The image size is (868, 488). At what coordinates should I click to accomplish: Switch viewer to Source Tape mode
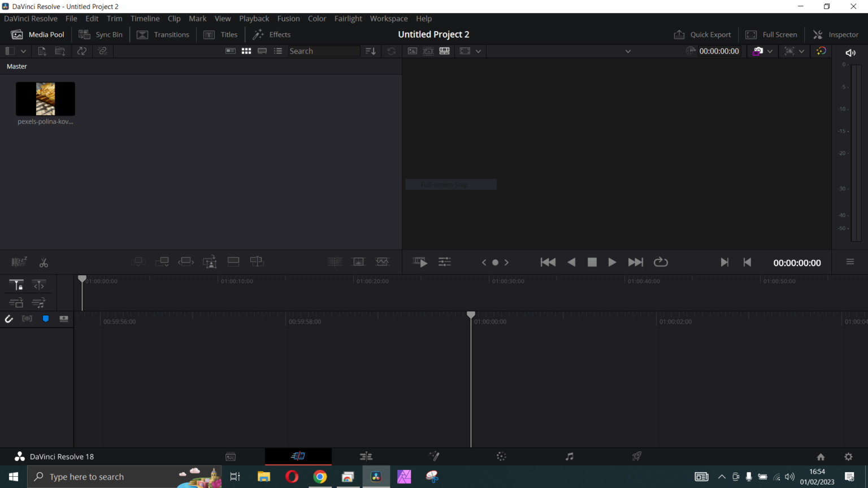pos(428,51)
